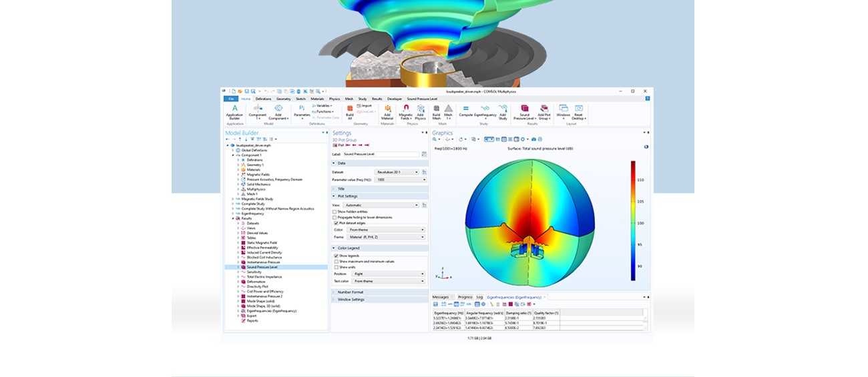Image resolution: width=868 pixels, height=377 pixels.
Task: Uncheck the Show legends checkbox
Action: tap(335, 256)
